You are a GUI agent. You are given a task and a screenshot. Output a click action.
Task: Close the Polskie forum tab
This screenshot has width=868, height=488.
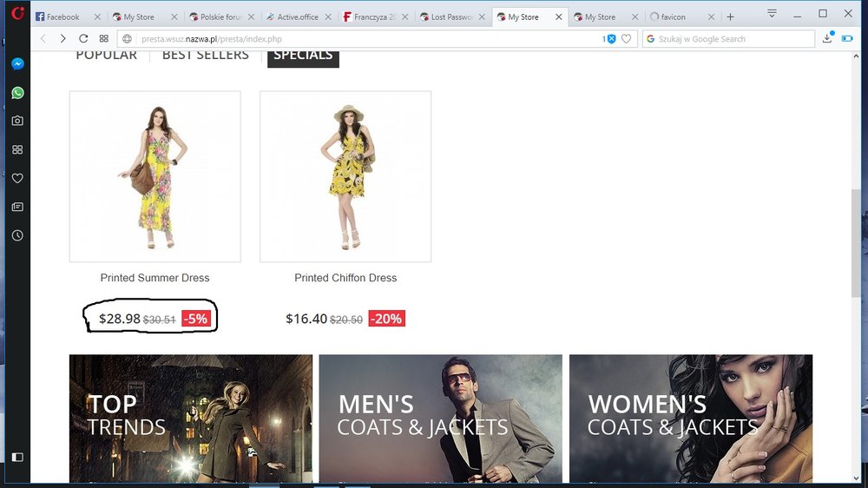click(x=252, y=17)
